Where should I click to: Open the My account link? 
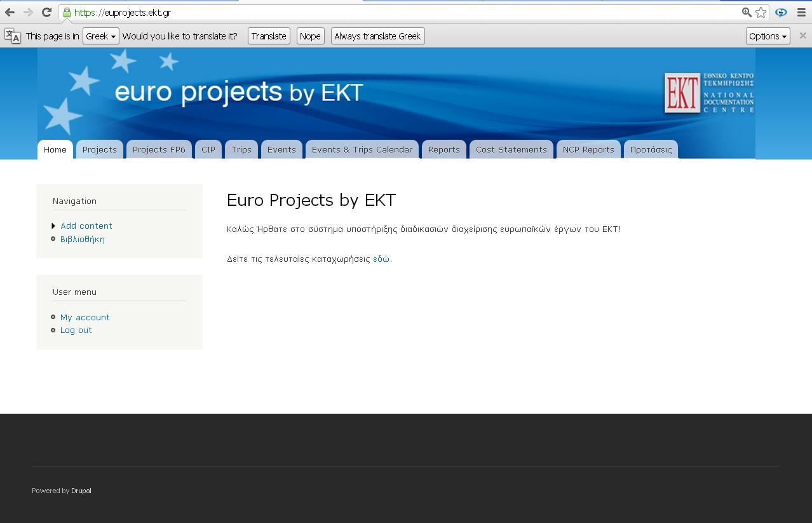[85, 317]
